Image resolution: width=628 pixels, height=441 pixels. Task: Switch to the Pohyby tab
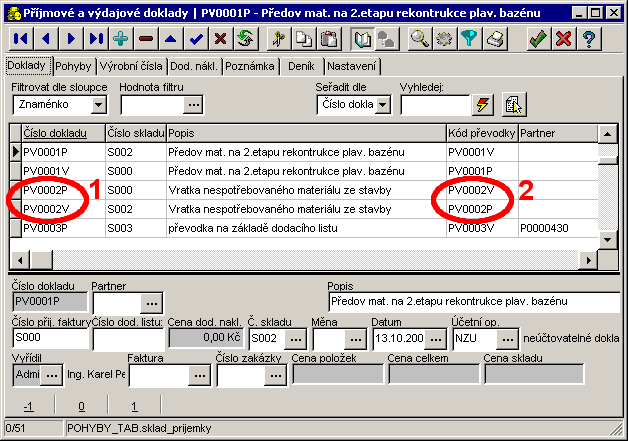(x=74, y=66)
